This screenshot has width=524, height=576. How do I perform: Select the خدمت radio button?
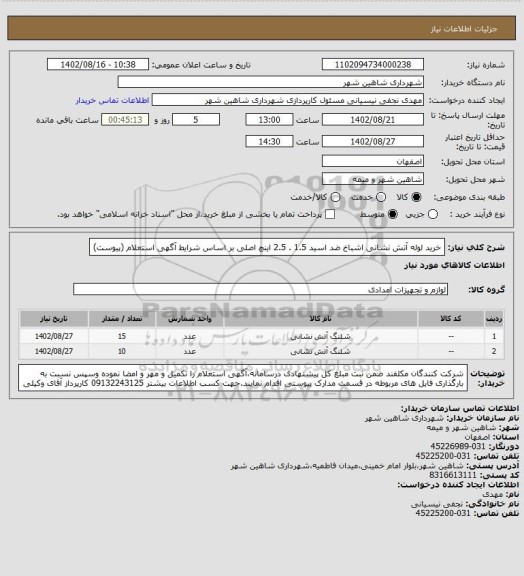381,197
